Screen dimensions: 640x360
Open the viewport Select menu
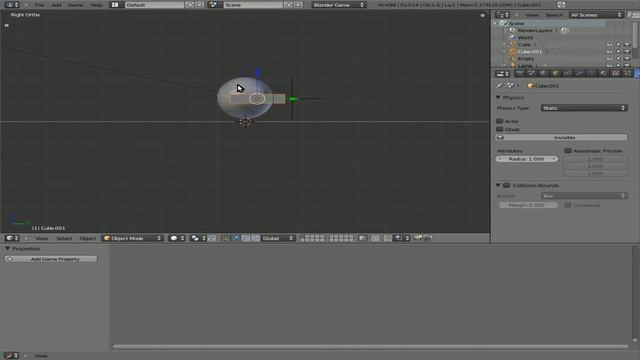tap(64, 238)
